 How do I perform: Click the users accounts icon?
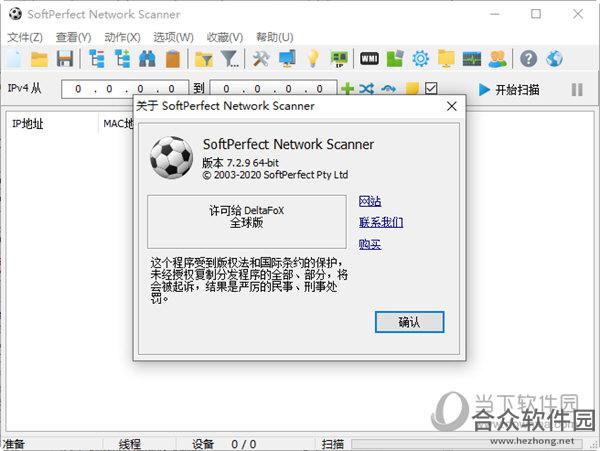(x=497, y=59)
